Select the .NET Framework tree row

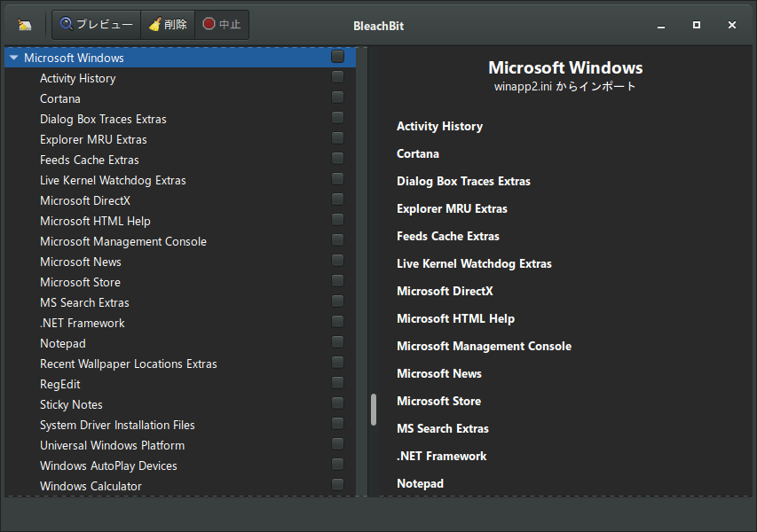pyautogui.click(x=180, y=323)
